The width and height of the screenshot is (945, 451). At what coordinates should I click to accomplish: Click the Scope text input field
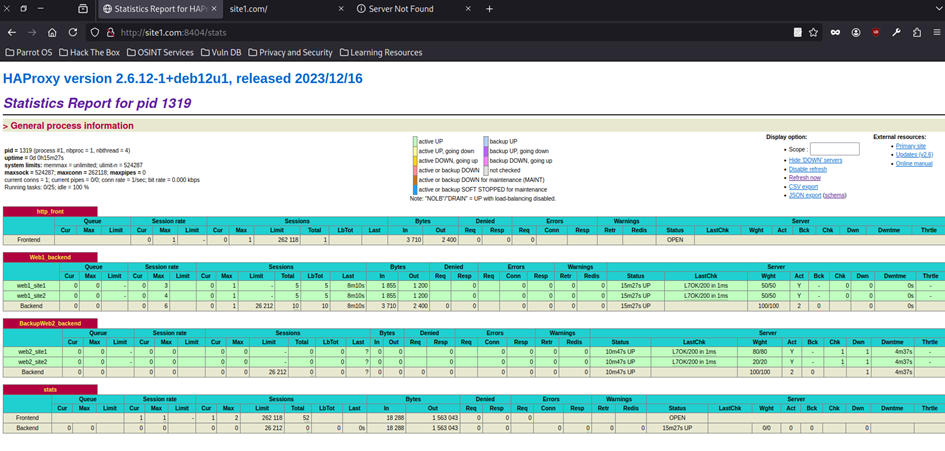[x=834, y=149]
